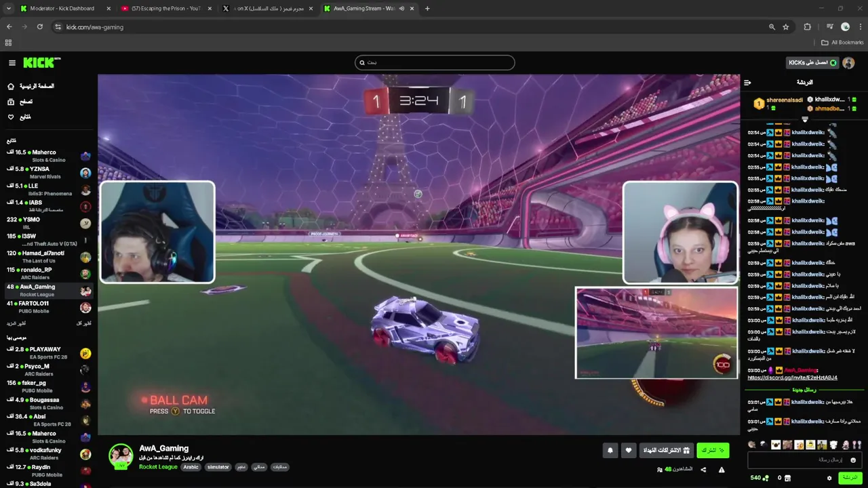Follow channel with the heart button
The width and height of the screenshot is (868, 488).
(x=629, y=450)
